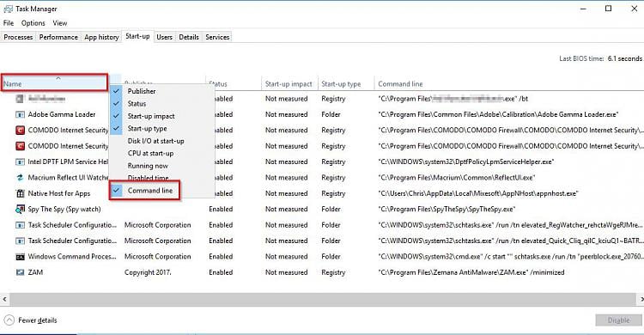The image size is (644, 335).
Task: Uncheck Start-up impact column option
Action: coord(151,116)
